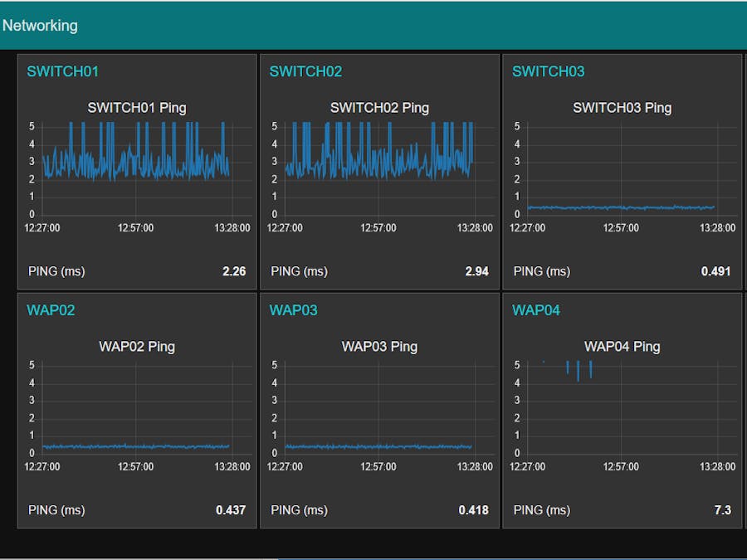Click the 7.3 ping value for WAP04
The image size is (747, 560).
point(722,510)
